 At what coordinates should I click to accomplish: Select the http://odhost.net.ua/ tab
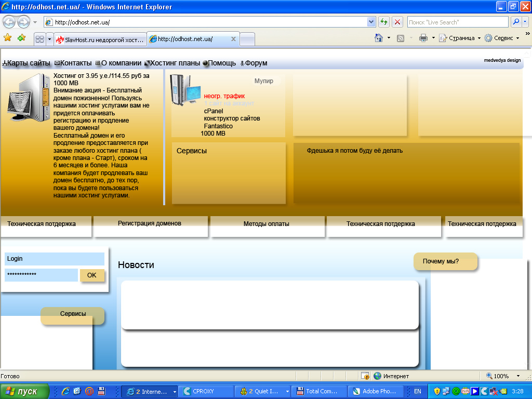click(x=190, y=39)
